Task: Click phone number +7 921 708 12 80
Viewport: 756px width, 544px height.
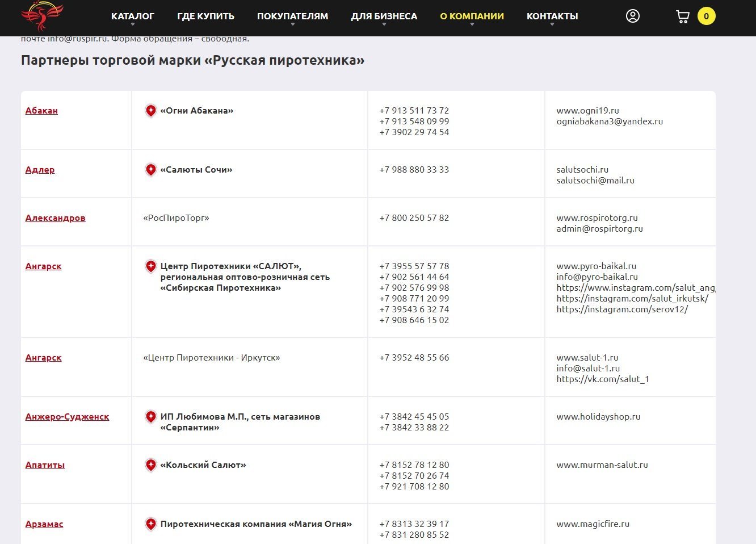Action: [414, 487]
